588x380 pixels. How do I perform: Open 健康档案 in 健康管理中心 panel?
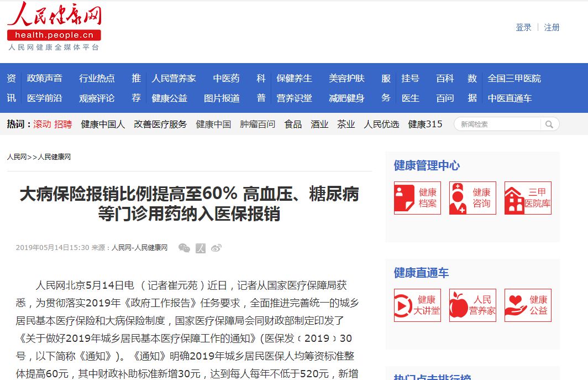[x=417, y=198]
